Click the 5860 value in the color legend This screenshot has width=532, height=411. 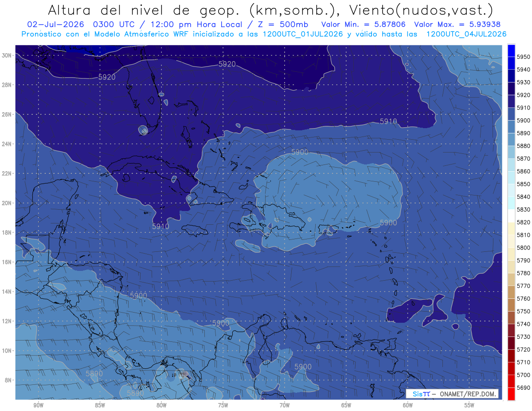click(x=524, y=171)
